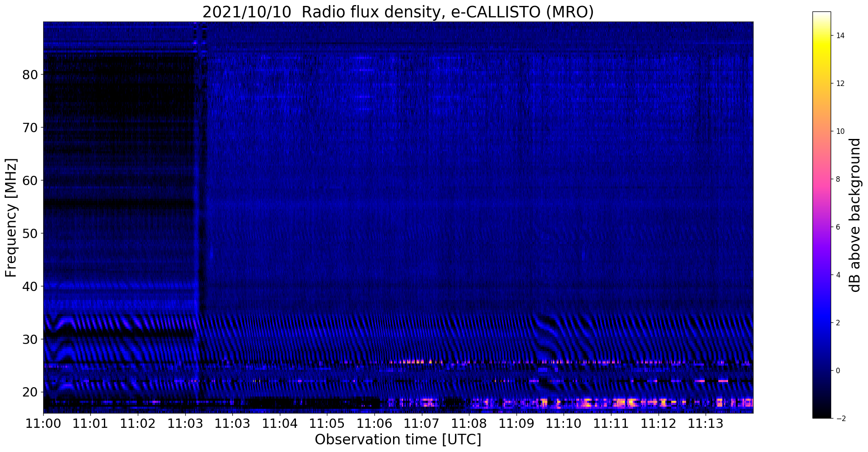Click the 40 tick on frequency axis
This screenshot has width=868, height=452.
[30, 286]
